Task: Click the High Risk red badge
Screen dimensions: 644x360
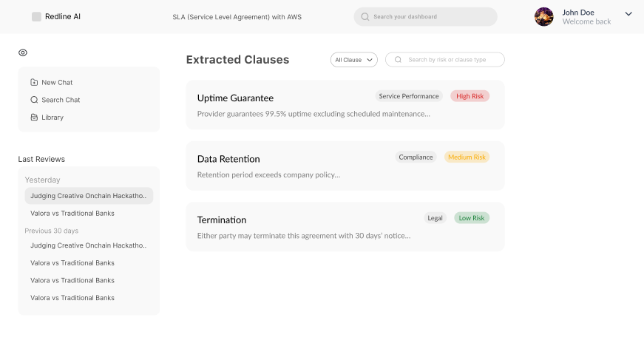Action: 470,96
